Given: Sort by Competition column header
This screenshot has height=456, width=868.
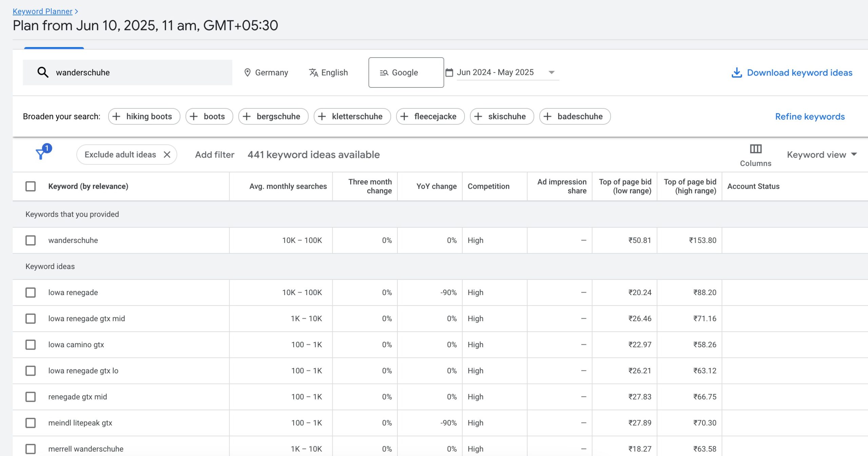Looking at the screenshot, I should [488, 186].
